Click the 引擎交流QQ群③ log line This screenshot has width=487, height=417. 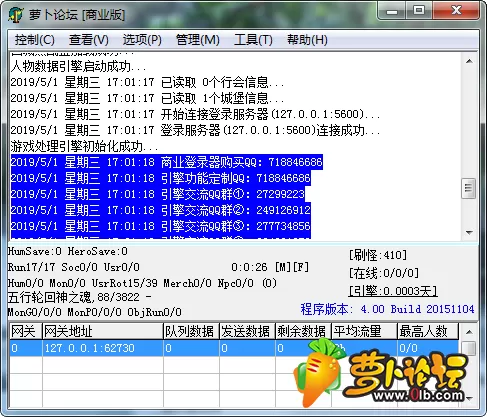tap(161, 226)
